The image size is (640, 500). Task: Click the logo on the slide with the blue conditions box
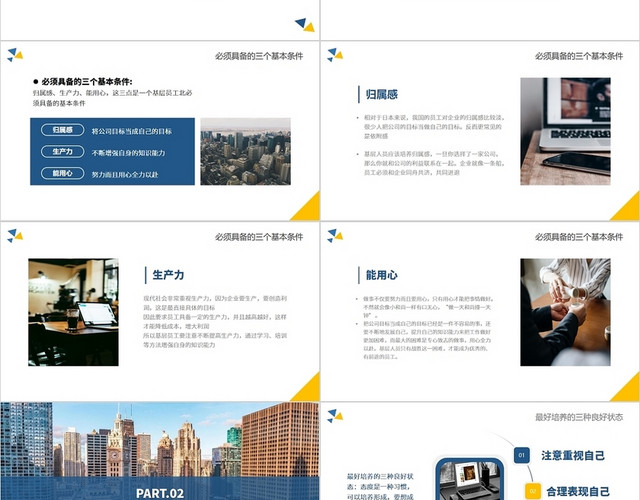point(15,55)
